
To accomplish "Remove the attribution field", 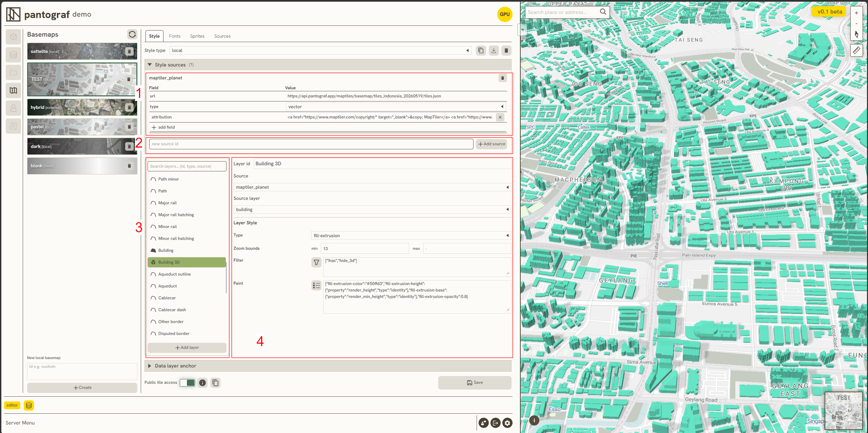I will [x=500, y=117].
